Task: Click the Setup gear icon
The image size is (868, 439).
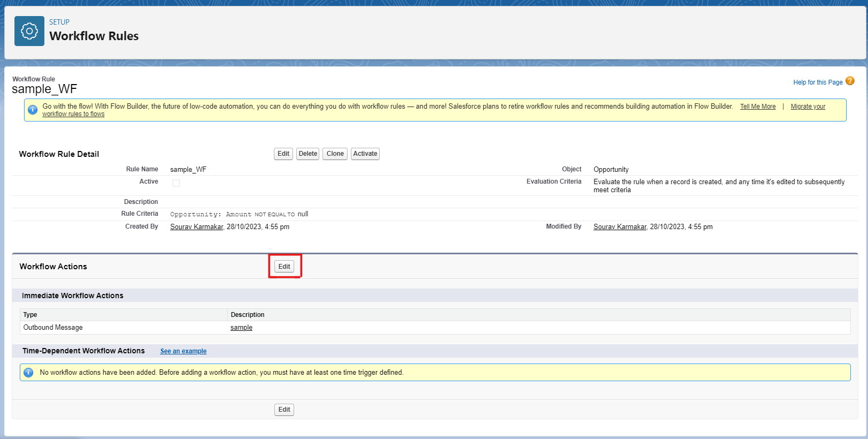Action: (29, 31)
